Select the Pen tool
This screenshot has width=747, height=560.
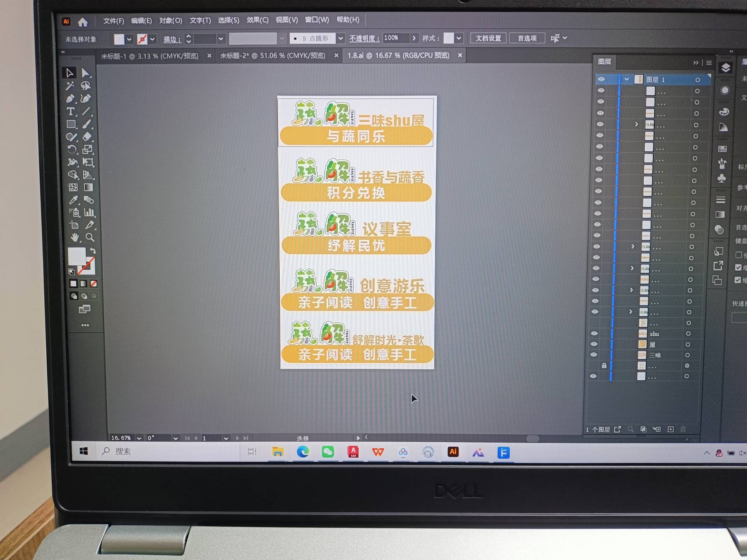coord(70,99)
